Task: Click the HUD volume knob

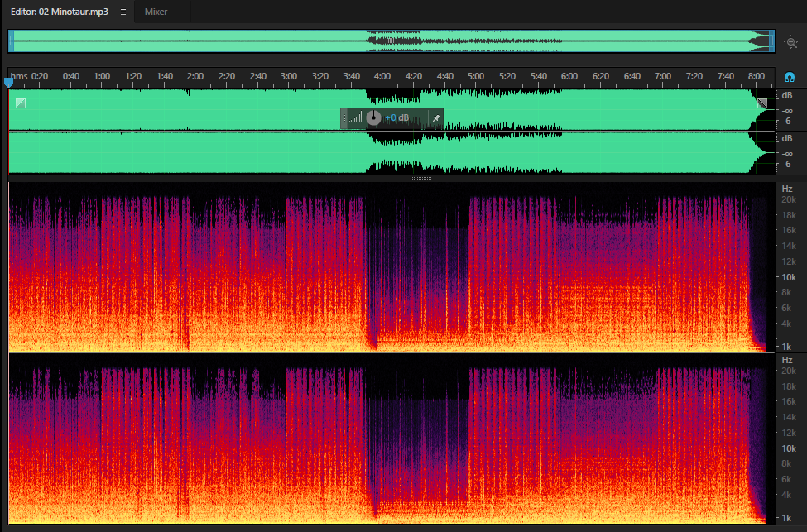Action: tap(373, 117)
